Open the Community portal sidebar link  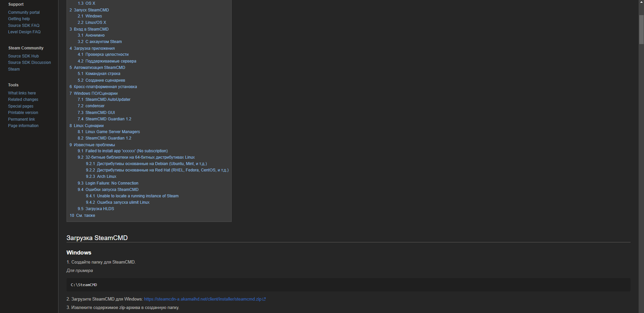(x=24, y=12)
